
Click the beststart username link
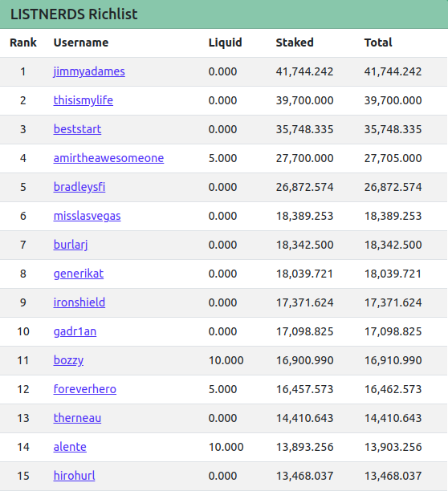pyautogui.click(x=77, y=129)
